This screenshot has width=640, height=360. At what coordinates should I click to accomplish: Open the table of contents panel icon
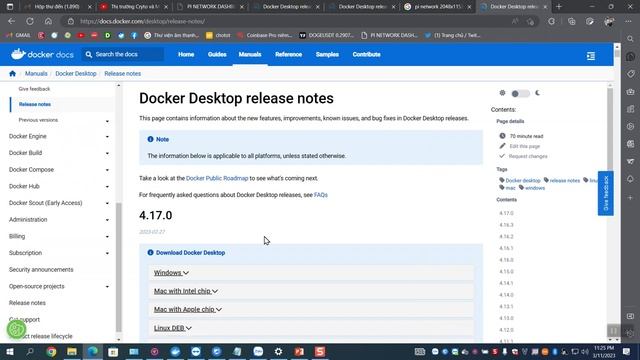pos(591,56)
